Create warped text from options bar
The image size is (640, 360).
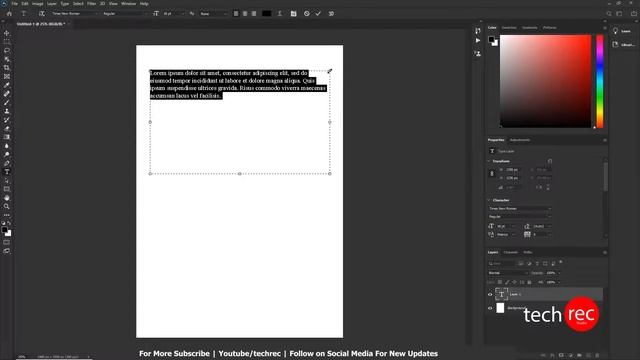[x=280, y=13]
